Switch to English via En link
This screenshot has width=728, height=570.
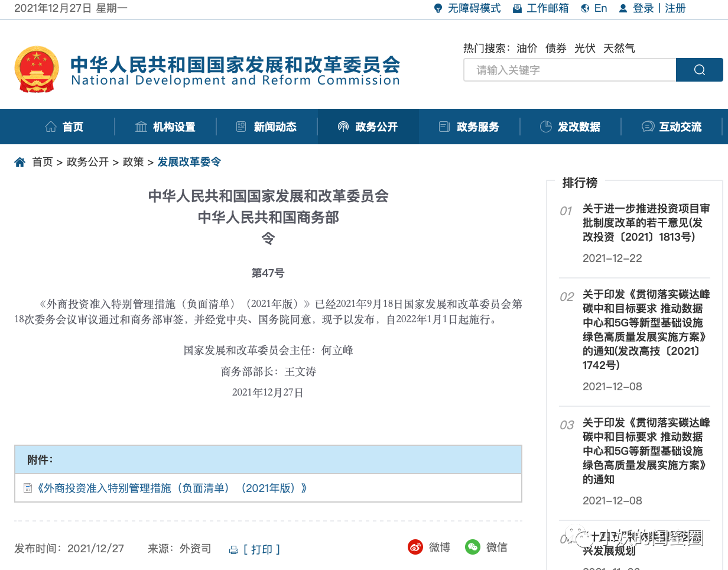click(x=600, y=8)
